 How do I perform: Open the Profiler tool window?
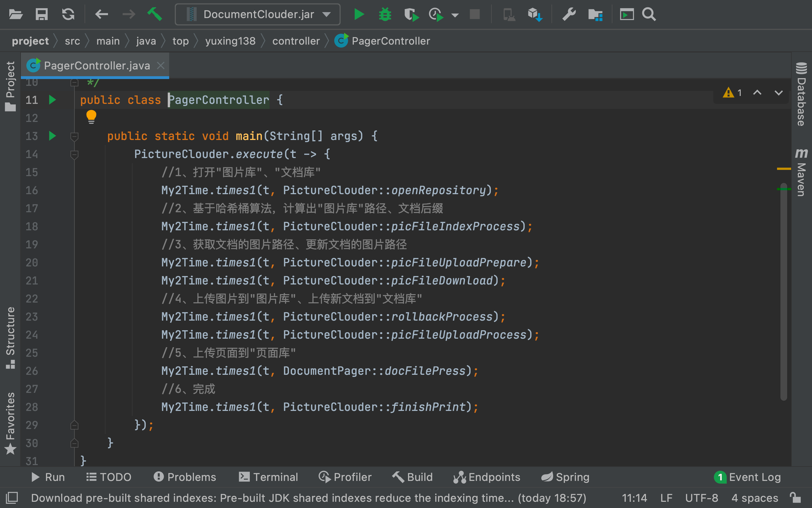(x=345, y=477)
